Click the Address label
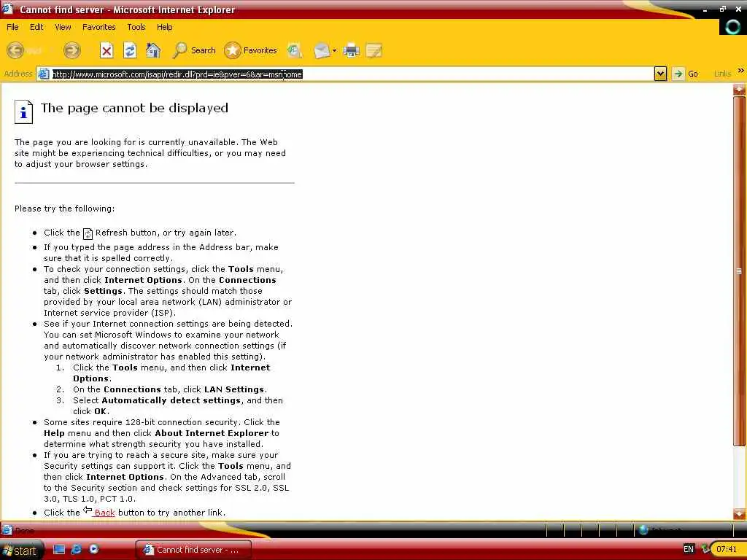Image resolution: width=747 pixels, height=560 pixels. [x=18, y=74]
